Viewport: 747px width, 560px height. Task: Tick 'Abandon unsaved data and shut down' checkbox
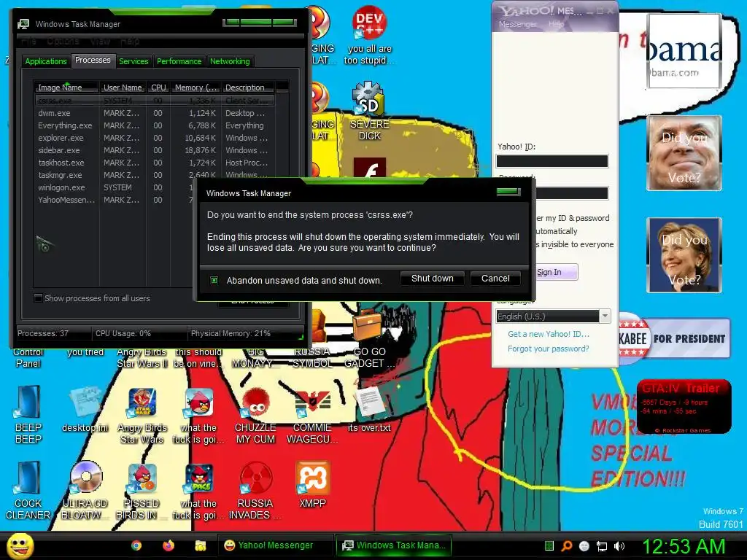(214, 280)
